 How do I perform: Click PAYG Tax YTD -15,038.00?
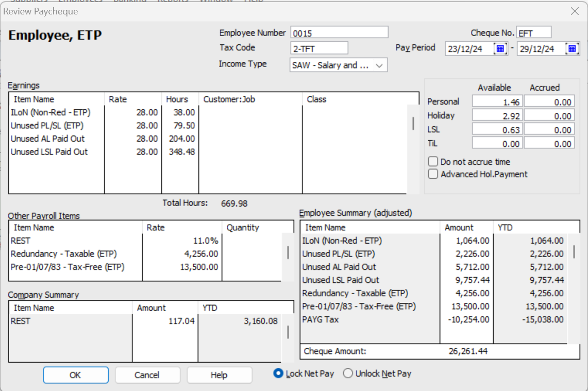[543, 319]
